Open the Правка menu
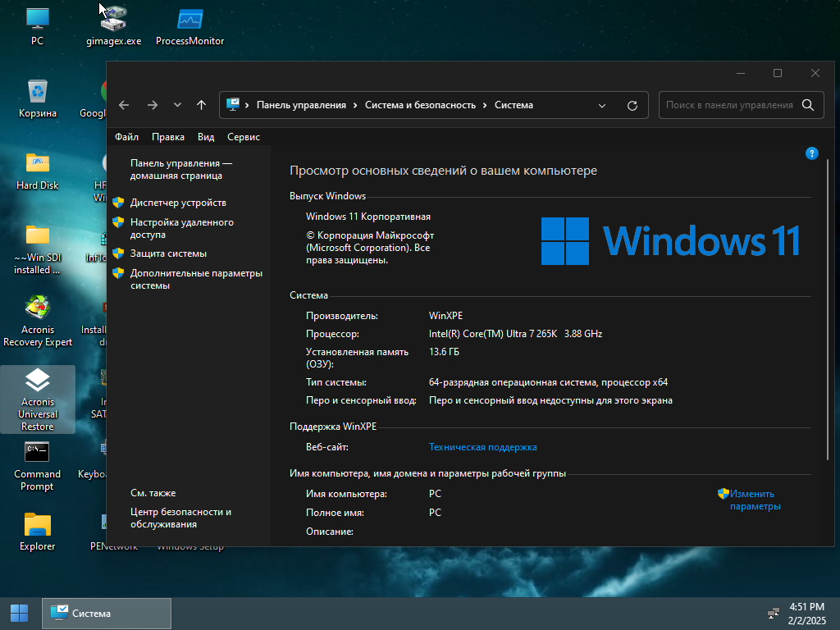The width and height of the screenshot is (840, 630). coord(167,137)
